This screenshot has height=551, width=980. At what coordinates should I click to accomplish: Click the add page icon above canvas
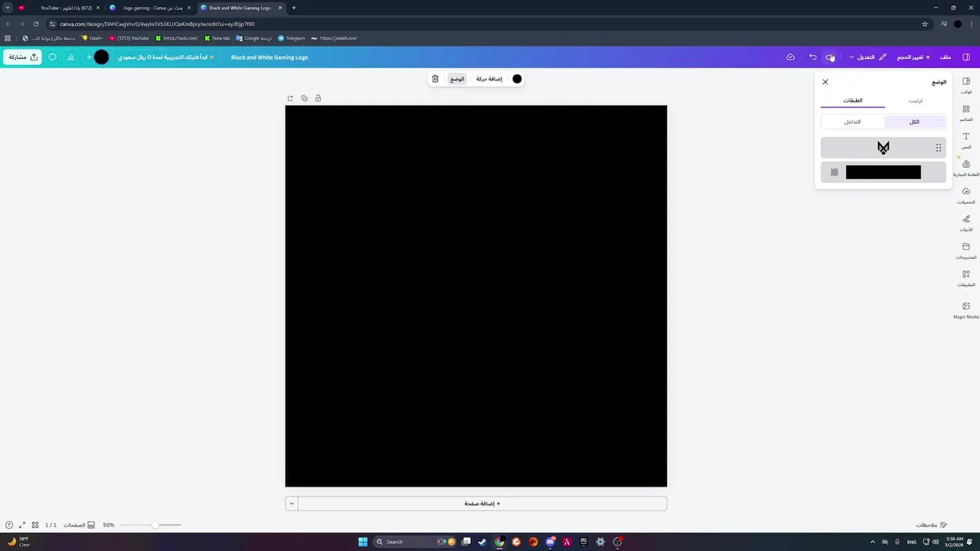pyautogui.click(x=290, y=98)
